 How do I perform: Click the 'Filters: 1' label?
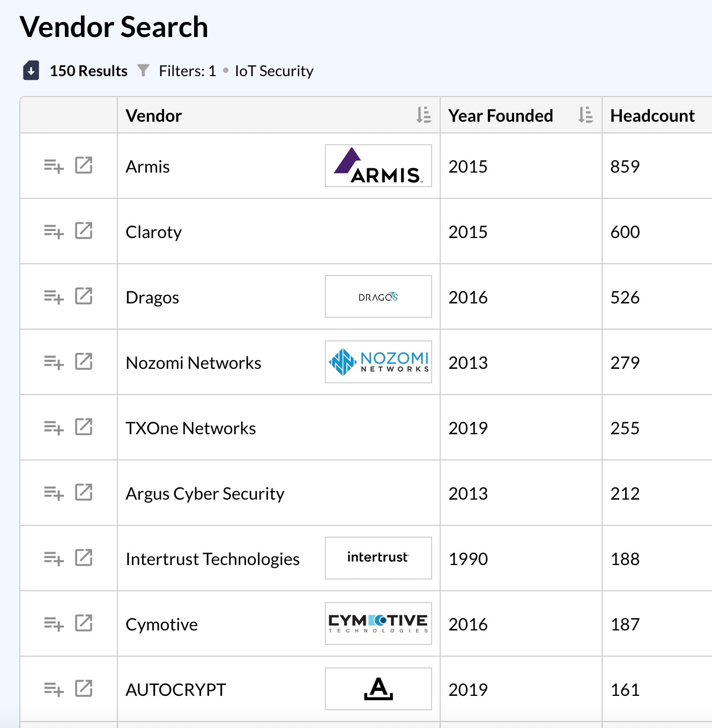[187, 71]
